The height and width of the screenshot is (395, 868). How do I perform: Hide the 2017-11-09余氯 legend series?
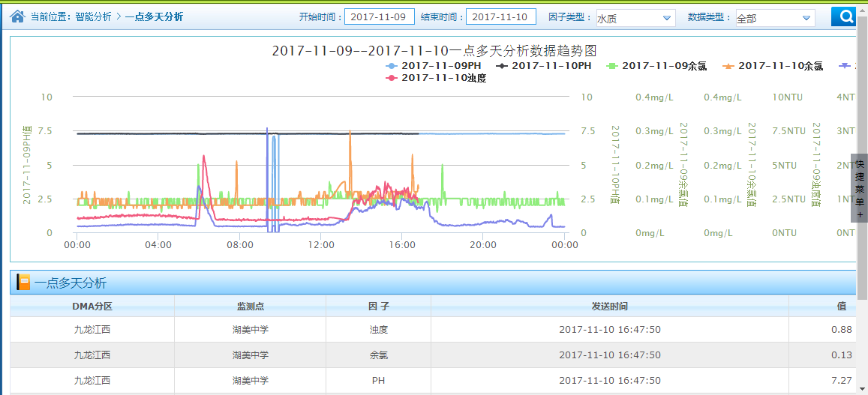click(x=656, y=66)
